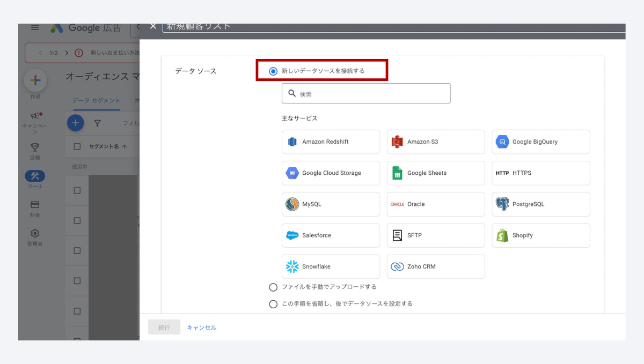Screen dimensions: 644x364
Task: Open キャンペーン in the sidebar
Action: pos(35,123)
